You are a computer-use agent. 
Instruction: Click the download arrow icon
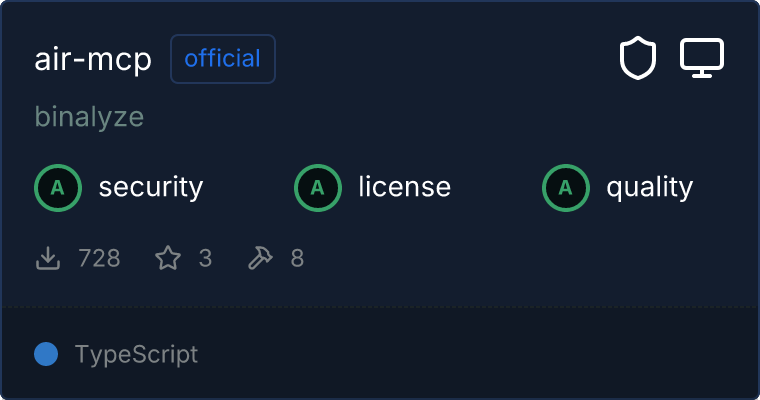tap(48, 258)
